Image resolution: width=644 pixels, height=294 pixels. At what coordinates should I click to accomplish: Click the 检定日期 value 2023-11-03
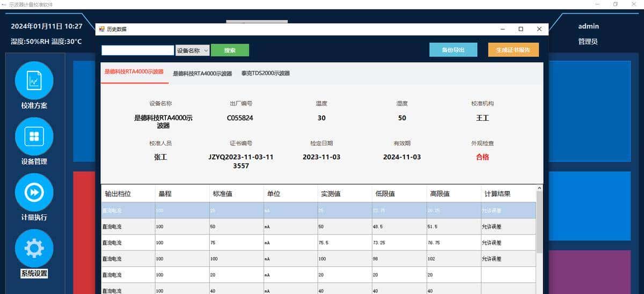click(321, 157)
